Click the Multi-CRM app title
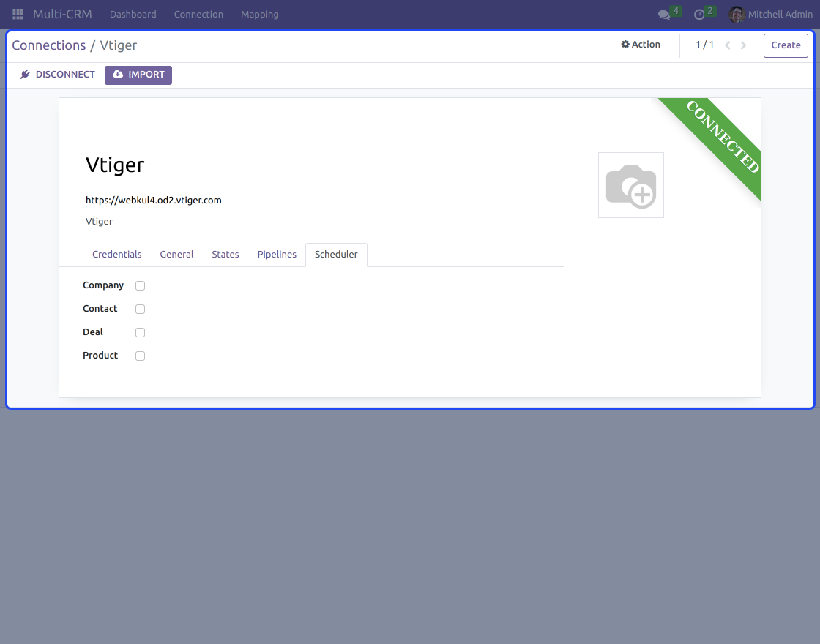This screenshot has height=644, width=820. (x=62, y=14)
